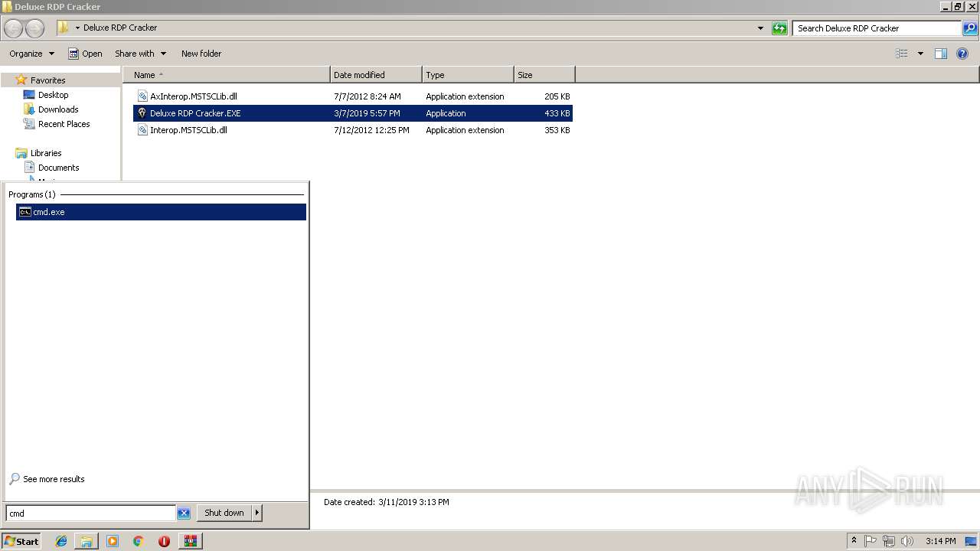Image resolution: width=980 pixels, height=551 pixels.
Task: Clear the Start menu search box
Action: [x=184, y=514]
